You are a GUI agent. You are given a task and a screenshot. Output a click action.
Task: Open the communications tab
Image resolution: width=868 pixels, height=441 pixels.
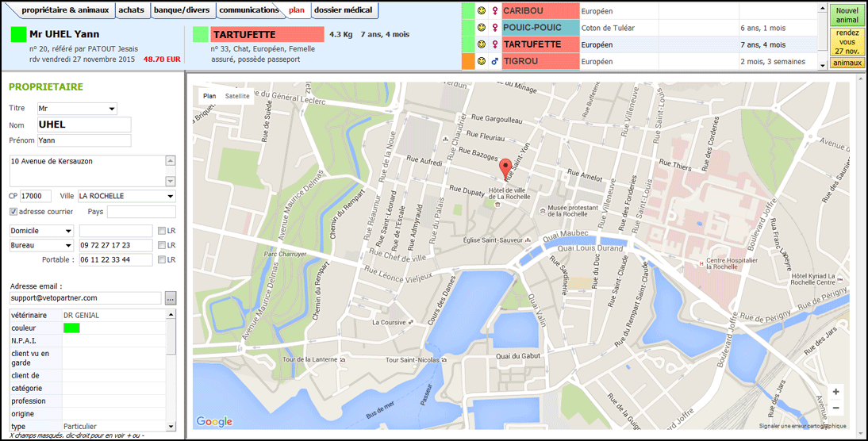[248, 10]
